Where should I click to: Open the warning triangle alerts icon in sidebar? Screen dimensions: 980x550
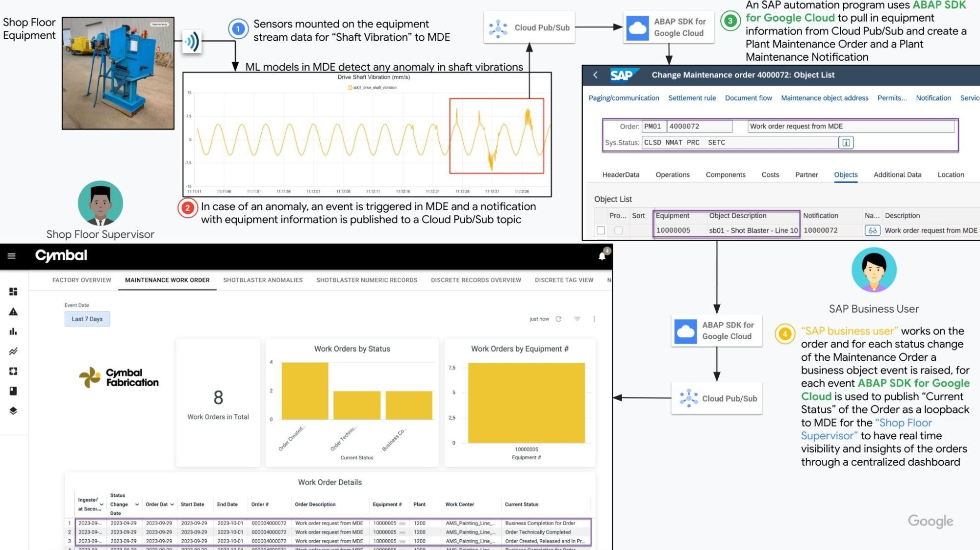[13, 312]
